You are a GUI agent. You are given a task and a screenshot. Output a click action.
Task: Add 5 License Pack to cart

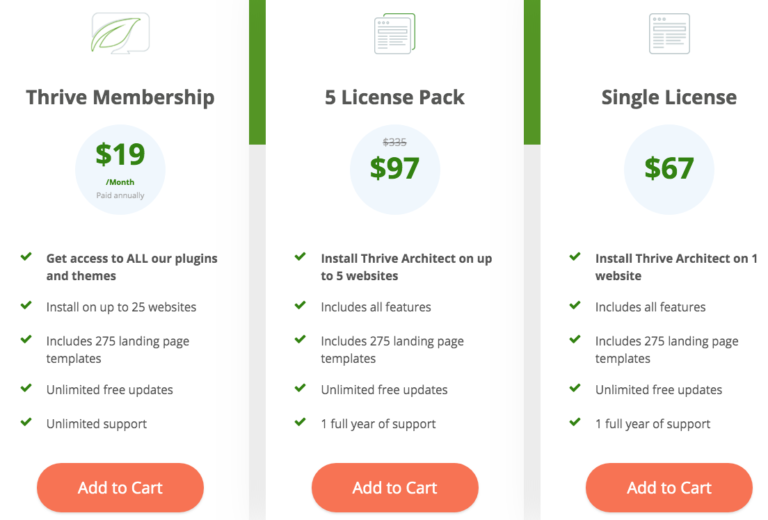(x=394, y=488)
